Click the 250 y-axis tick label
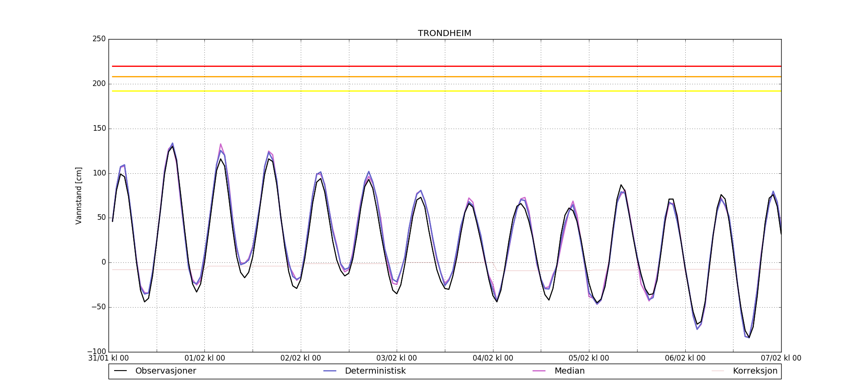The height and width of the screenshot is (391, 868). (x=99, y=39)
